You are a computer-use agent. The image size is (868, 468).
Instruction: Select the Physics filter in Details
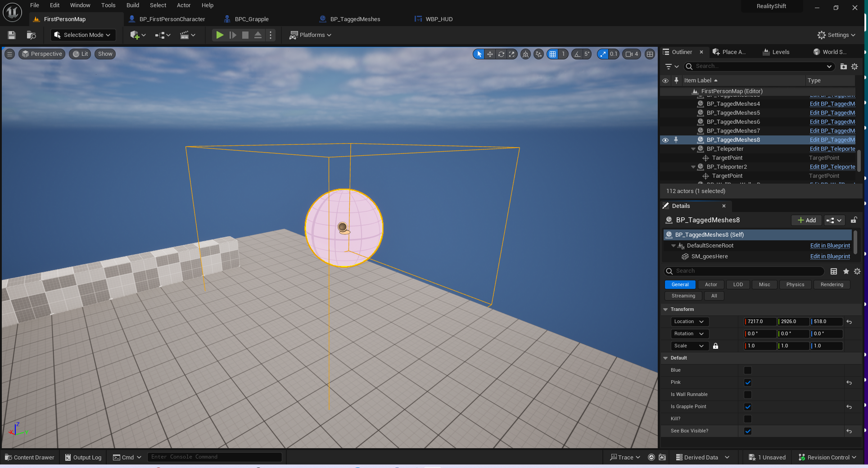tap(795, 284)
